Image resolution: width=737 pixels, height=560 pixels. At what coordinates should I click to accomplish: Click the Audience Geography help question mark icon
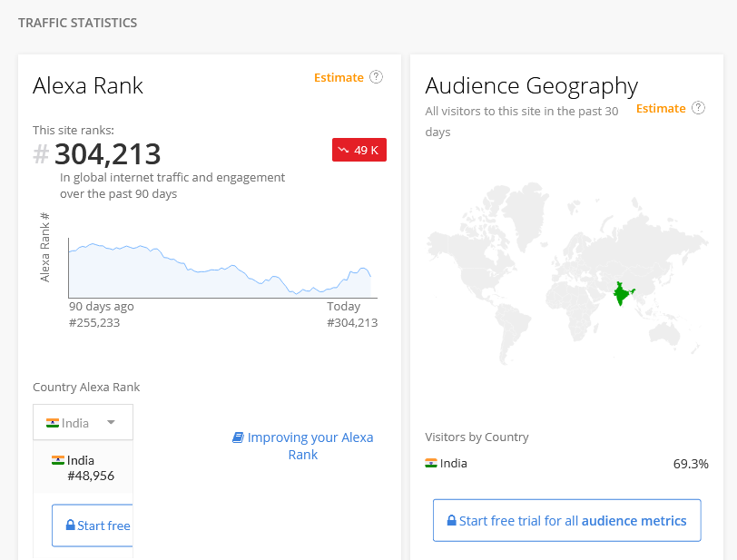tap(699, 108)
